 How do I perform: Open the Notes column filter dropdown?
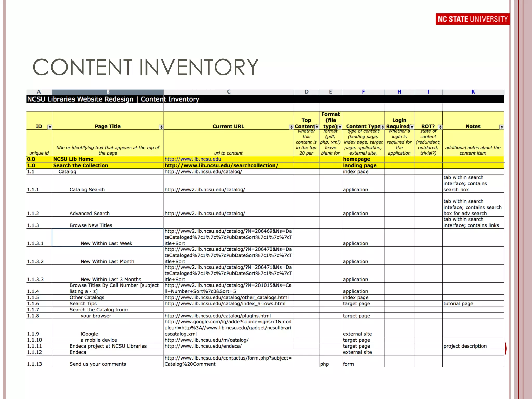pos(501,127)
